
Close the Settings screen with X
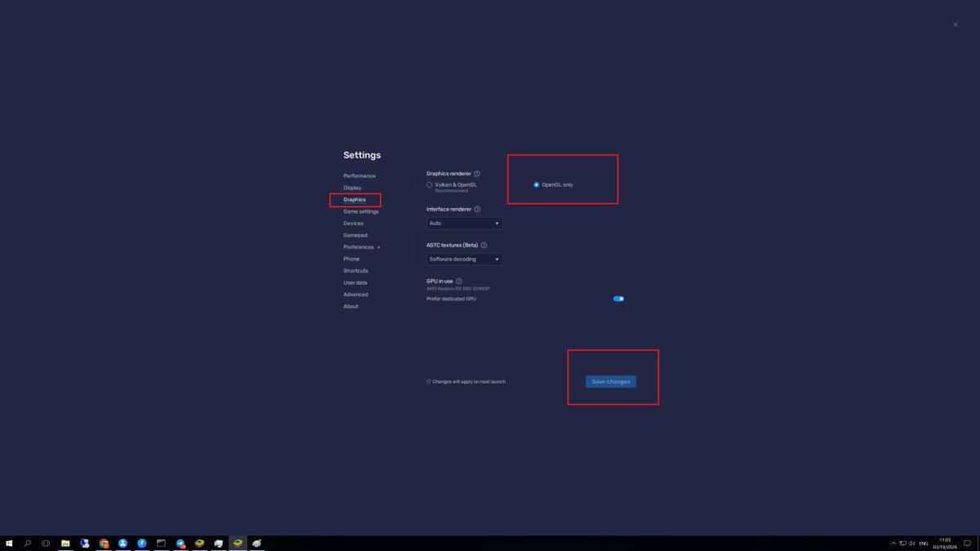click(955, 24)
